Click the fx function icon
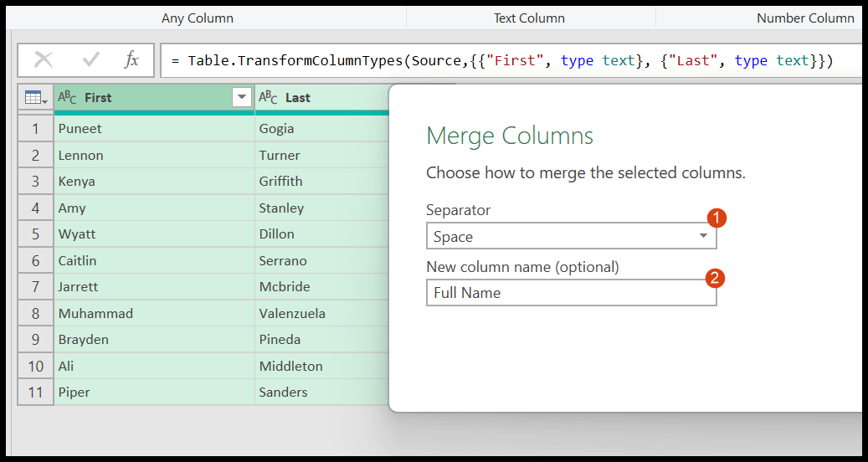Image resolution: width=868 pixels, height=462 pixels. 131,59
